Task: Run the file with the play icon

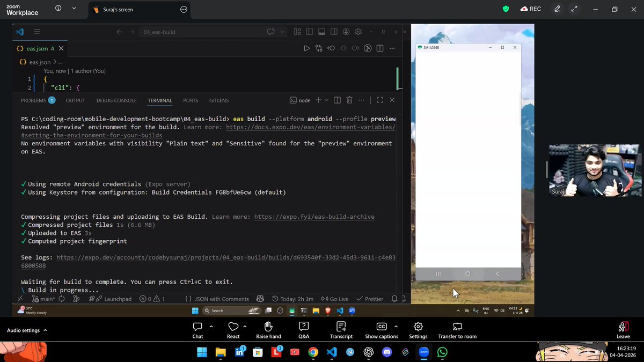Action: tap(307, 48)
